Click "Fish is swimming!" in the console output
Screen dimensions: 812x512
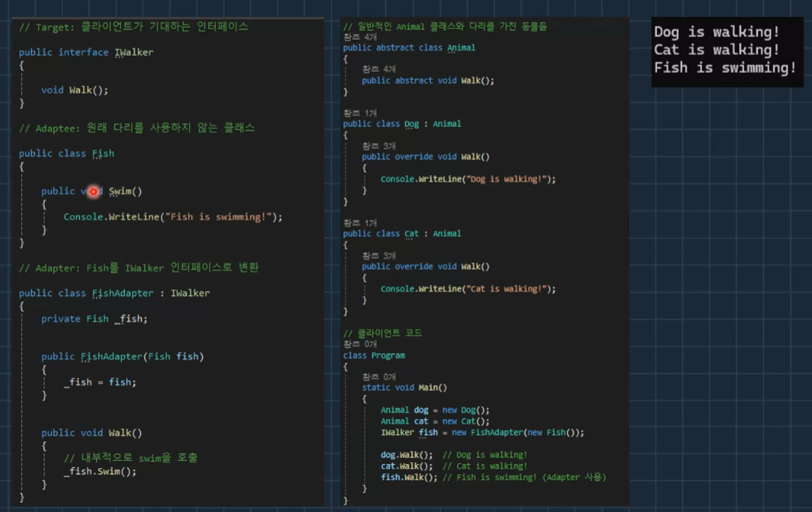pyautogui.click(x=725, y=68)
